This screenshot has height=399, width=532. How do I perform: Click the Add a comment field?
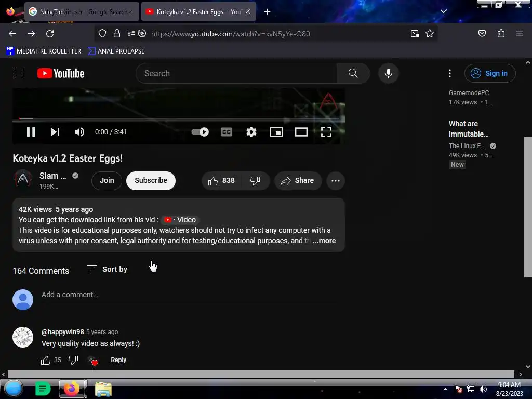pyautogui.click(x=189, y=295)
